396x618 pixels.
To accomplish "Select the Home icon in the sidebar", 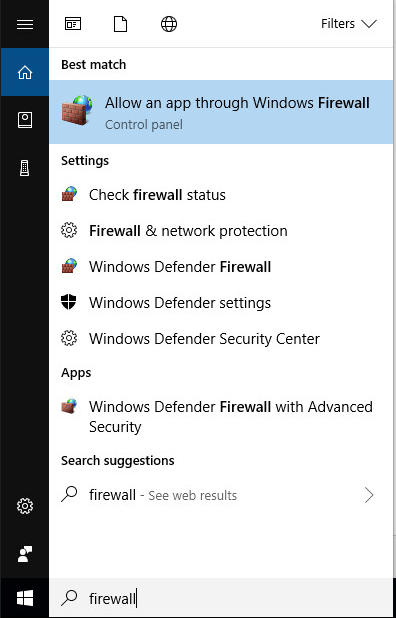I will [x=24, y=72].
